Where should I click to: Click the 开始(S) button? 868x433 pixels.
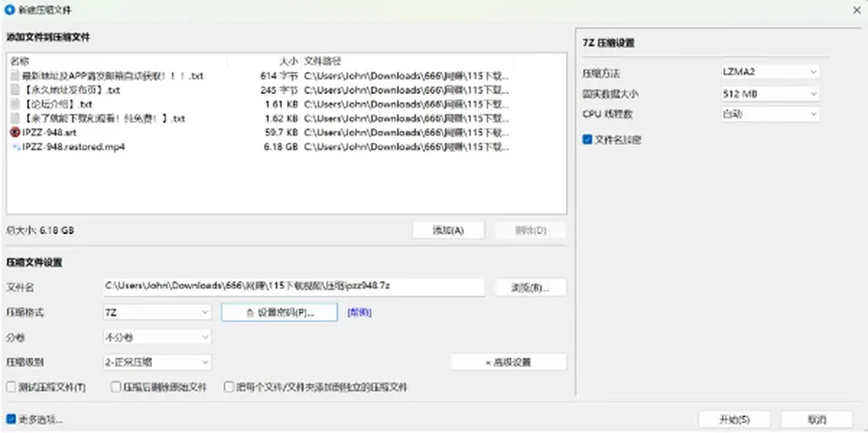[x=734, y=419]
